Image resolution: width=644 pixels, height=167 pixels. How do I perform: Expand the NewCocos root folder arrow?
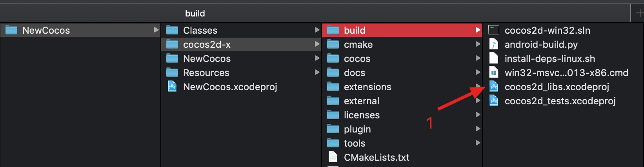point(156,30)
